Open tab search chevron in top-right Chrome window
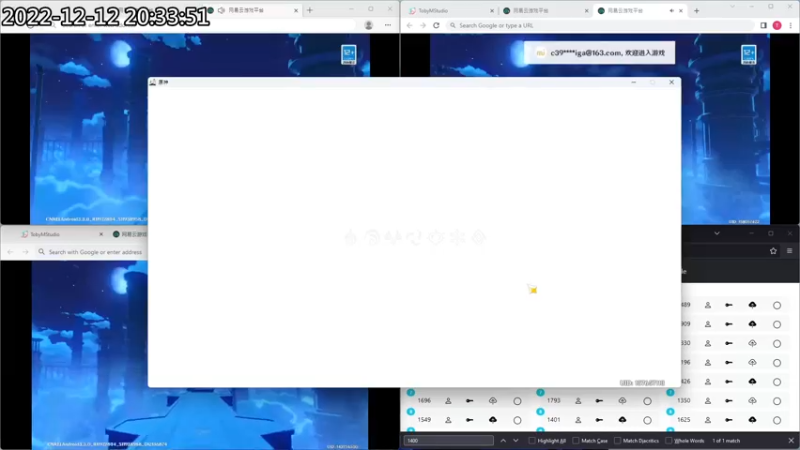Image resolution: width=800 pixels, height=450 pixels. click(733, 7)
